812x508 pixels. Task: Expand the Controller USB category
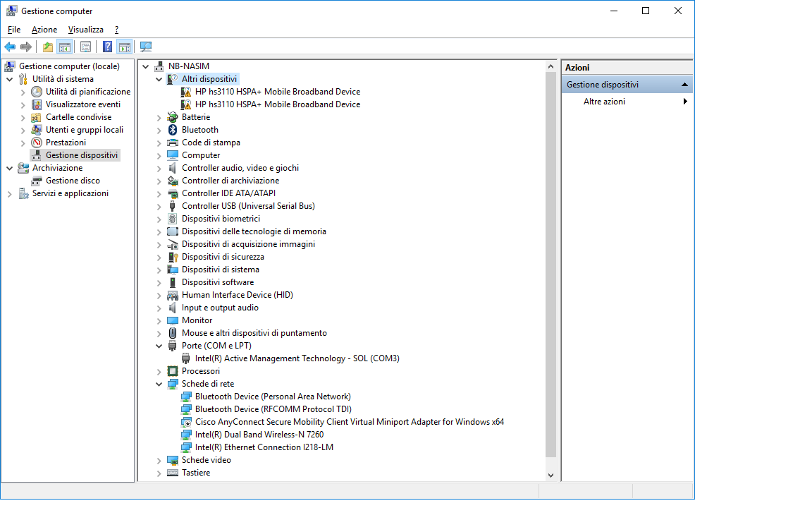[x=159, y=206]
